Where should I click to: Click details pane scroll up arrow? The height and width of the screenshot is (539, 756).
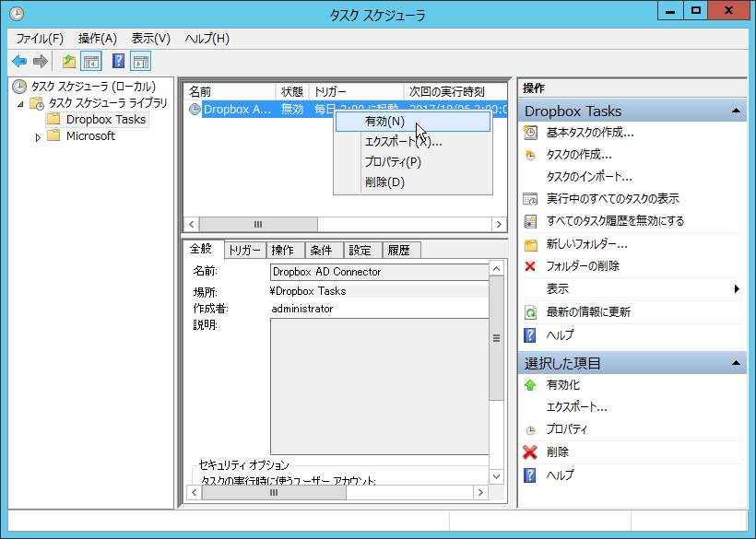497,269
